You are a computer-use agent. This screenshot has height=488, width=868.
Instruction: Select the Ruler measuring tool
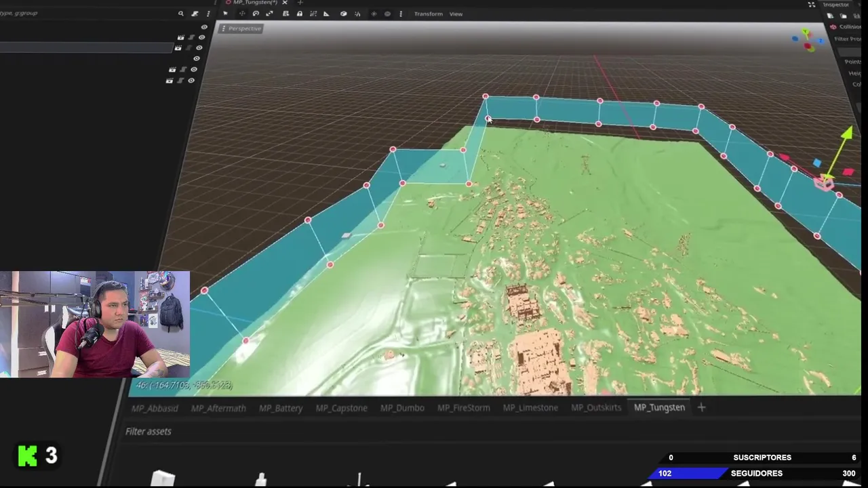[326, 14]
